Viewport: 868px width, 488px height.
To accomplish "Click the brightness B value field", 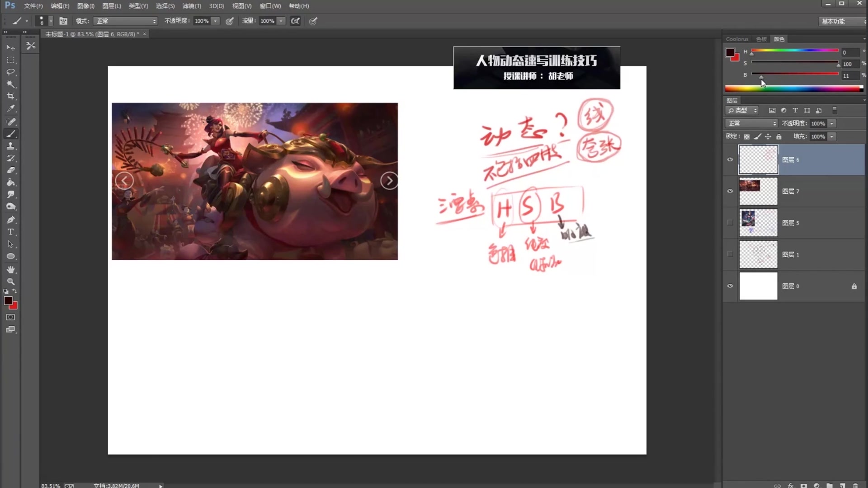I will pyautogui.click(x=850, y=76).
